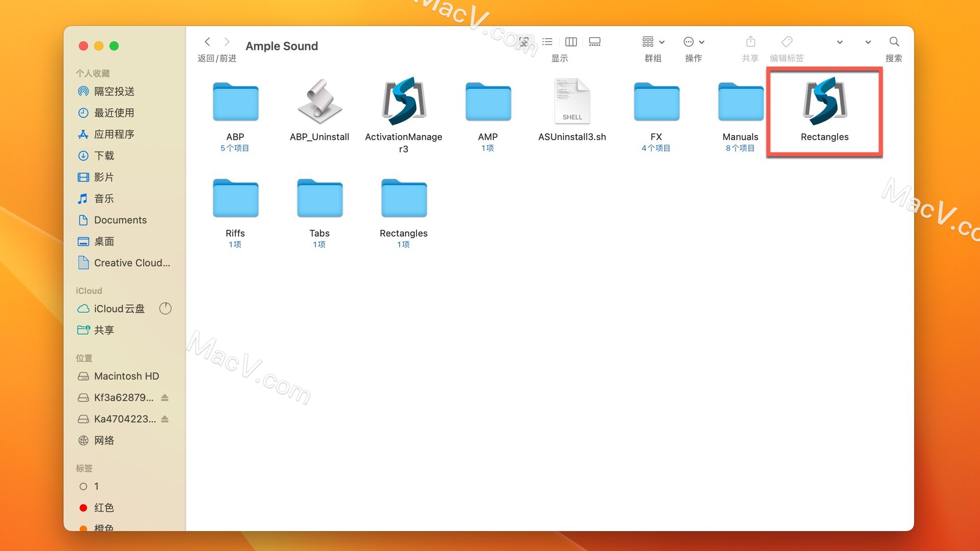Viewport: 980px width, 551px height.
Task: Open the first chevron dropdown beside the tag icon
Action: coord(840,42)
